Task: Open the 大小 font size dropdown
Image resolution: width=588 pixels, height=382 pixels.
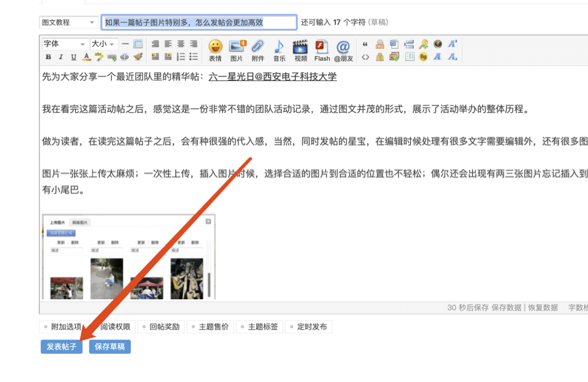Action: point(104,44)
